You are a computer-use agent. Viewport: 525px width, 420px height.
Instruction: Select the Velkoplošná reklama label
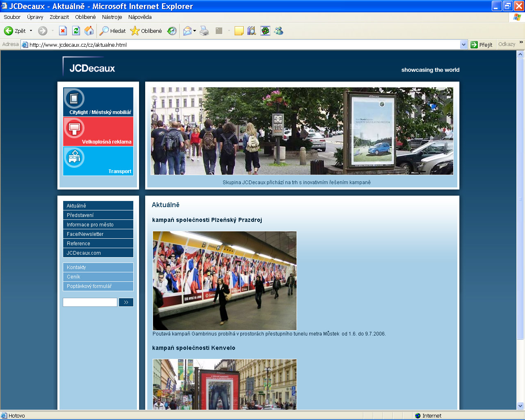[x=107, y=142]
